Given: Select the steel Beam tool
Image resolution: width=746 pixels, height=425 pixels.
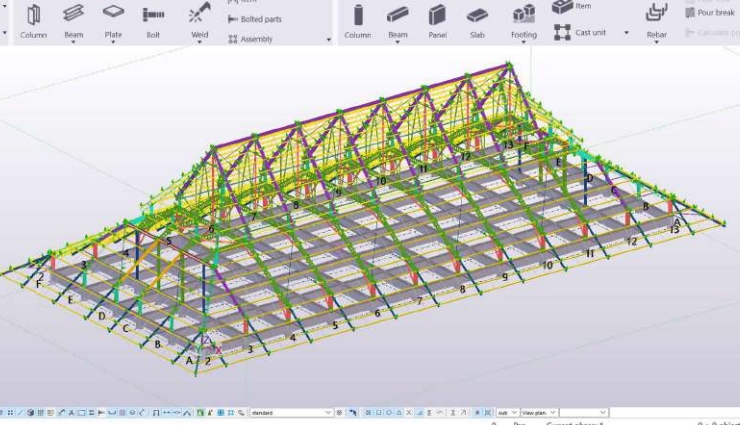Looking at the screenshot, I should [73, 19].
